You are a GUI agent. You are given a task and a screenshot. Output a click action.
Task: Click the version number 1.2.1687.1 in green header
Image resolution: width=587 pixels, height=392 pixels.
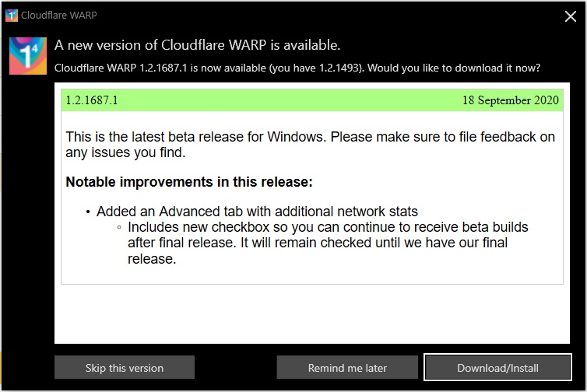tap(92, 100)
